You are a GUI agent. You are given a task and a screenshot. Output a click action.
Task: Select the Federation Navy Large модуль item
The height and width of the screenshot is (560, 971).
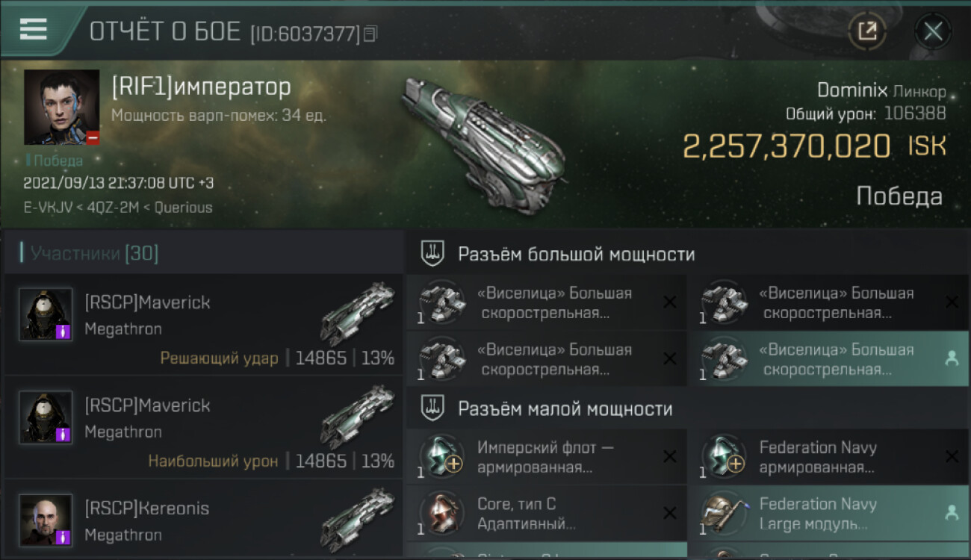click(828, 514)
